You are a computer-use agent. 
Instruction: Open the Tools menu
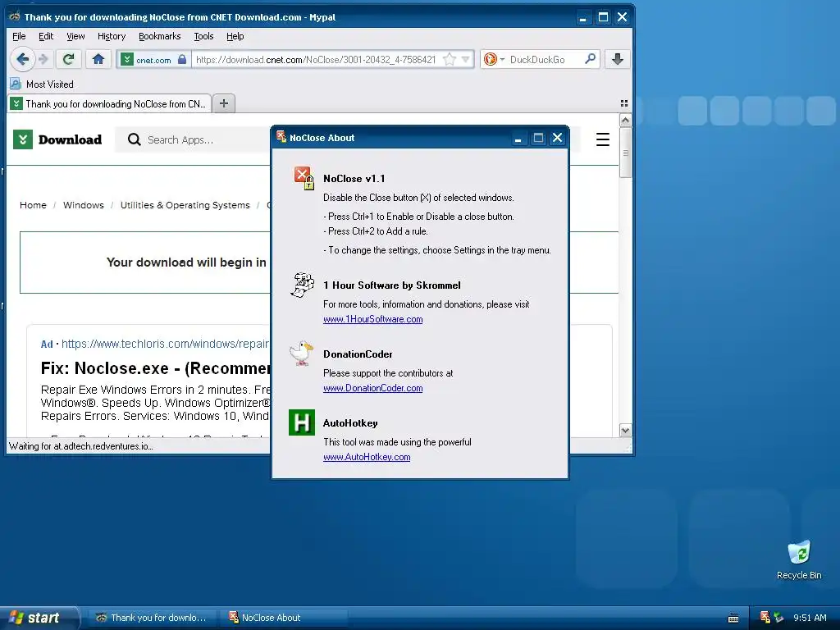pos(203,36)
